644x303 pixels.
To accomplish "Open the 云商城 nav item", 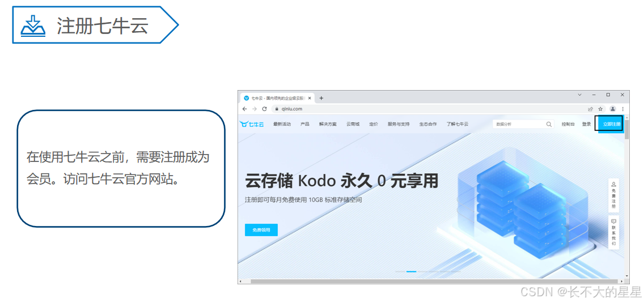I will (353, 124).
